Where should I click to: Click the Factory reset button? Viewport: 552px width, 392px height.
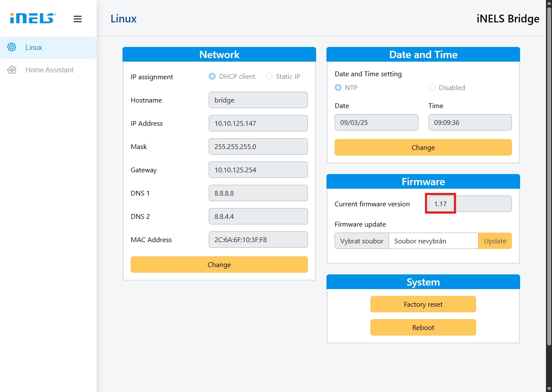point(423,304)
